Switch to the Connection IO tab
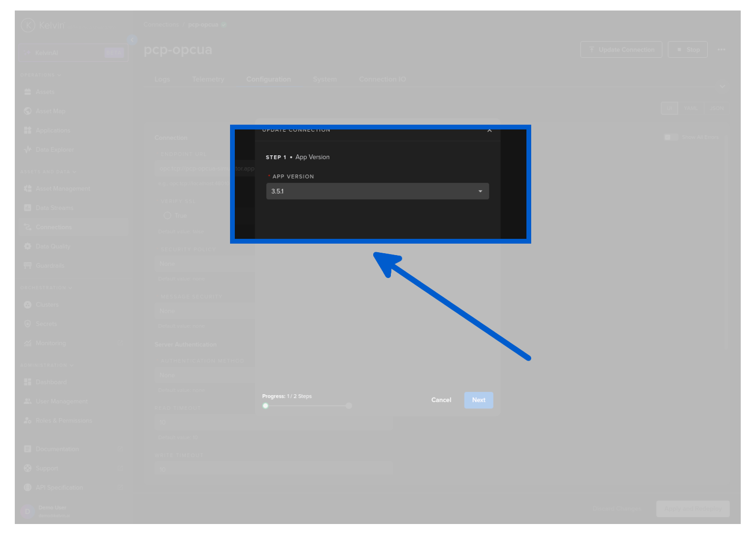 (382, 79)
